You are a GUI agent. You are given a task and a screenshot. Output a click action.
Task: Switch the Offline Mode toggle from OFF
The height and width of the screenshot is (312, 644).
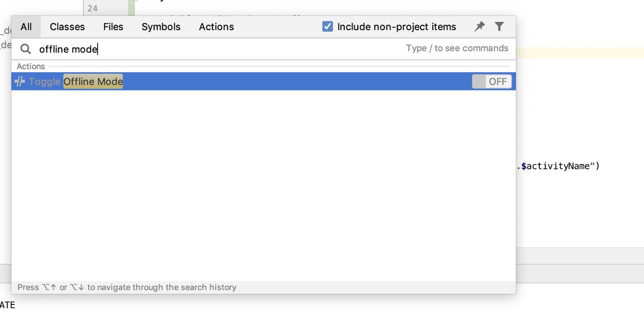point(492,81)
